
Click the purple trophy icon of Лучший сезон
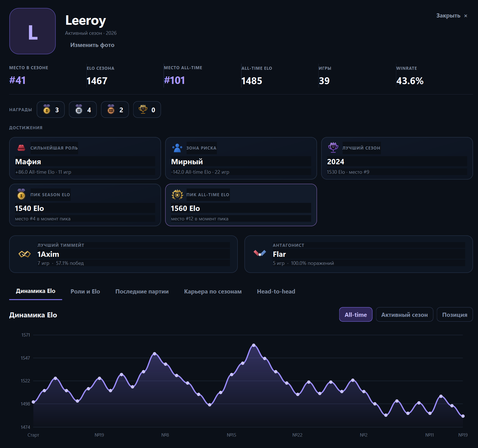pos(333,148)
